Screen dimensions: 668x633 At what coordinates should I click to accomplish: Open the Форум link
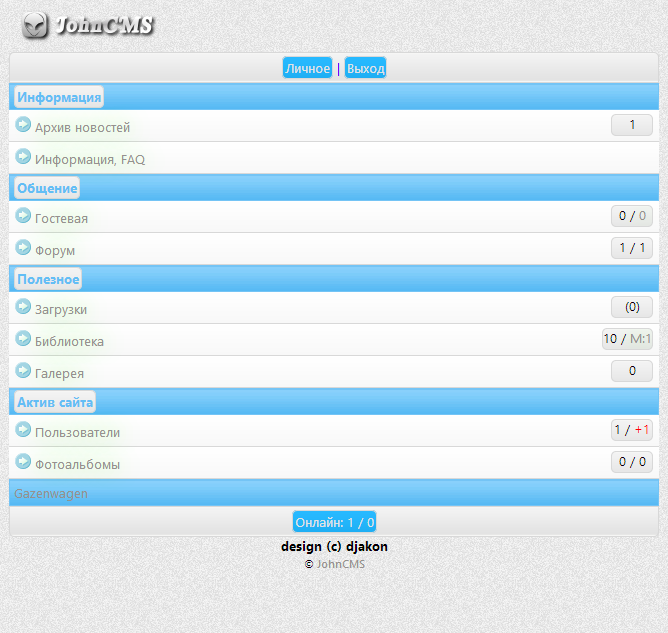55,250
